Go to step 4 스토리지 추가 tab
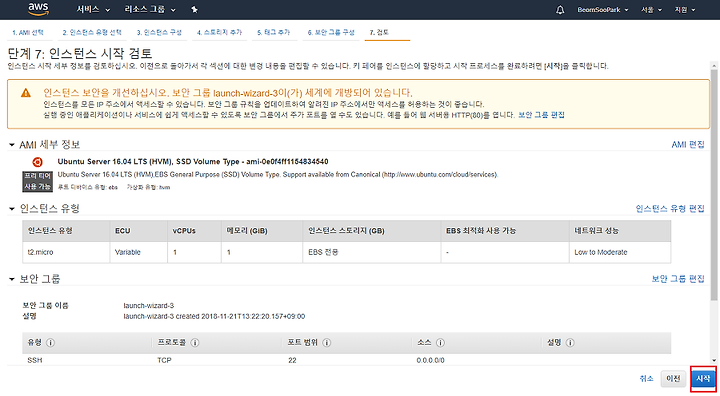The image size is (720, 396). [219, 33]
